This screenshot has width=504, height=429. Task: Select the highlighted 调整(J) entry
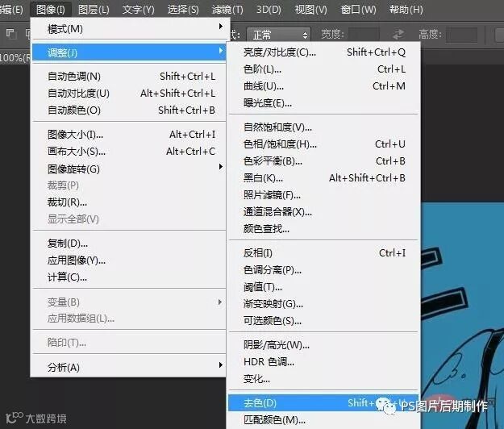pos(128,52)
